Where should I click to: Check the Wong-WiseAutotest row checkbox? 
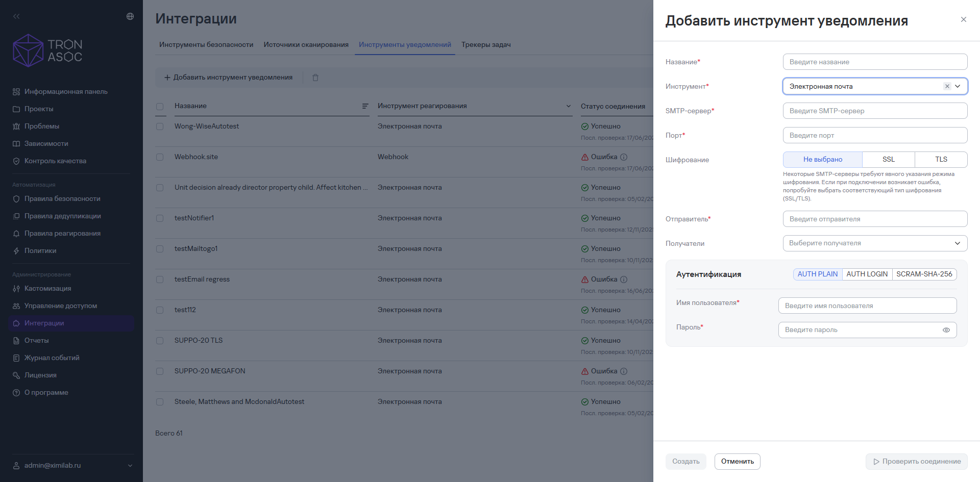click(x=160, y=126)
